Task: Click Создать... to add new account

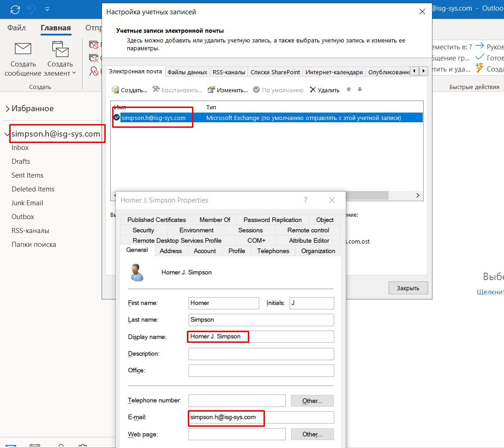Action: pos(129,90)
